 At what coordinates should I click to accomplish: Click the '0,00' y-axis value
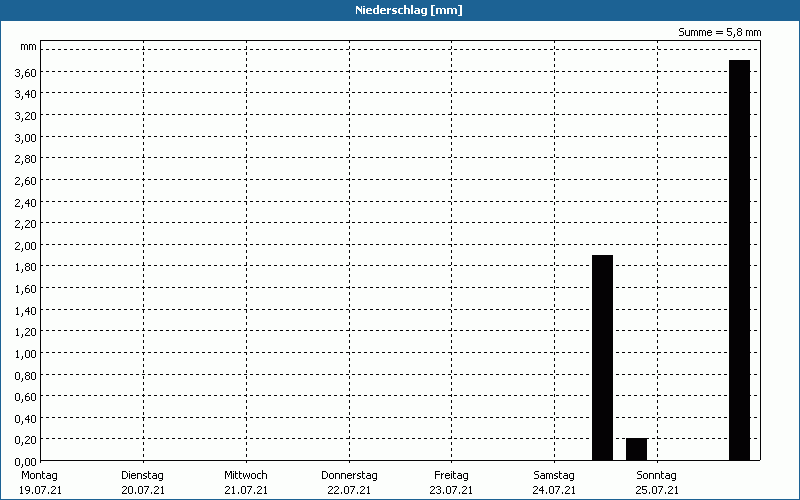26,462
